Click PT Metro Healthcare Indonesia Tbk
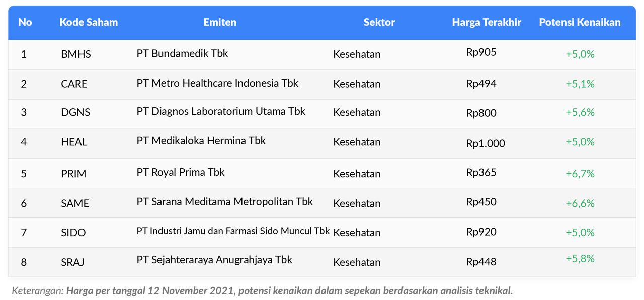 point(217,83)
